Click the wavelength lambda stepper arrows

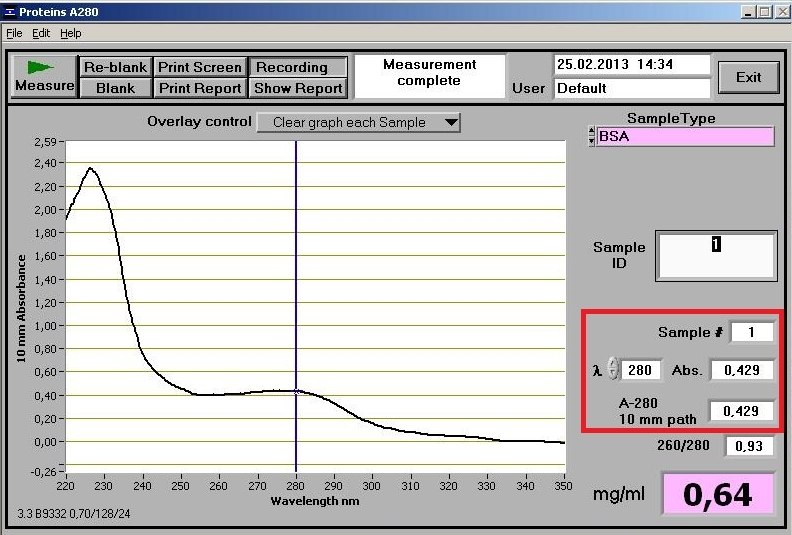[613, 370]
